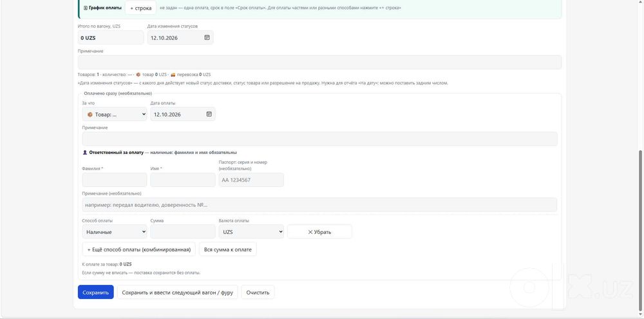This screenshot has width=644, height=319.
Task: Click the Товаров: 1 summary line
Action: coord(144,75)
